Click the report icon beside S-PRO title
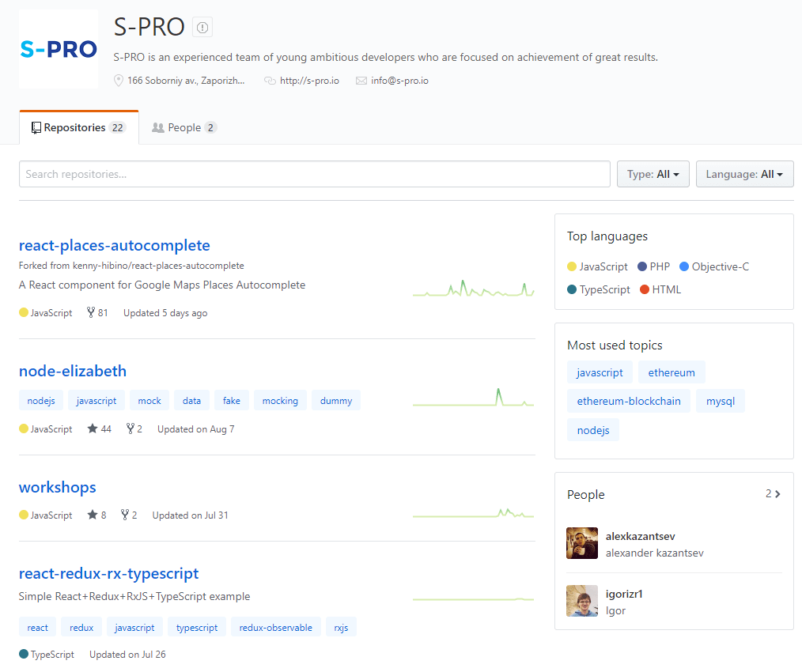 [202, 28]
